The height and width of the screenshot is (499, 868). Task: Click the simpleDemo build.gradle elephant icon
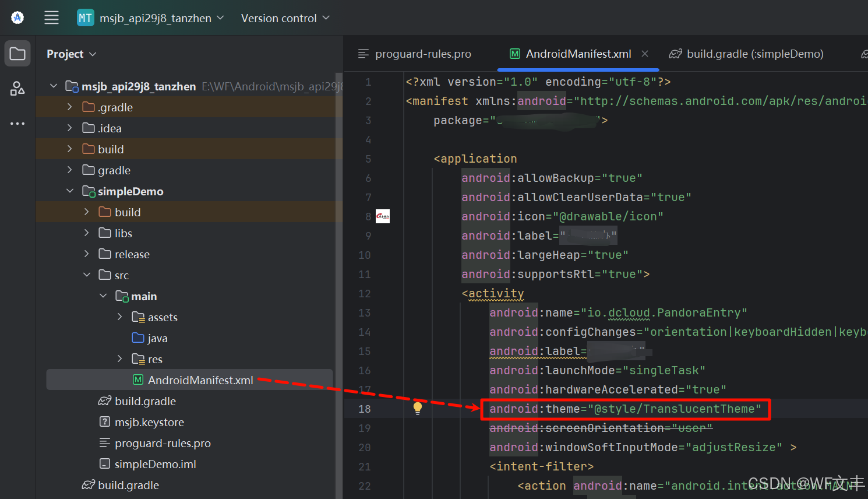pyautogui.click(x=105, y=400)
